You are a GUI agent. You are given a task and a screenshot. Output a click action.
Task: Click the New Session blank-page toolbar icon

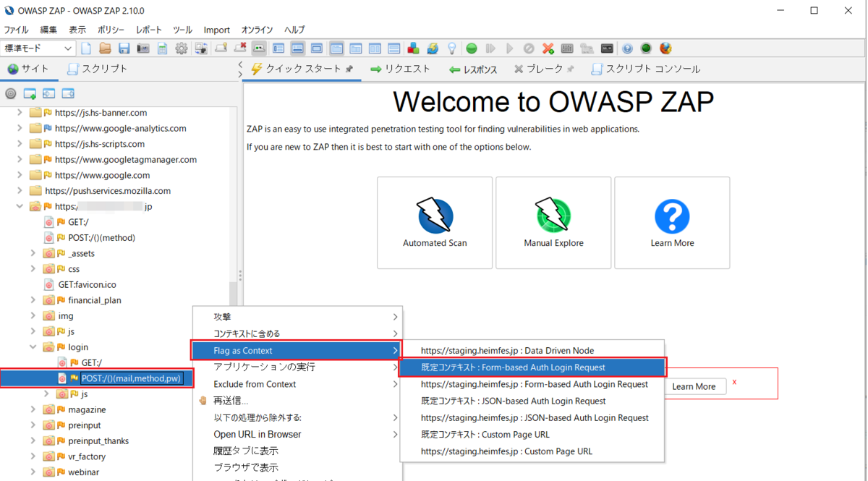(x=86, y=48)
